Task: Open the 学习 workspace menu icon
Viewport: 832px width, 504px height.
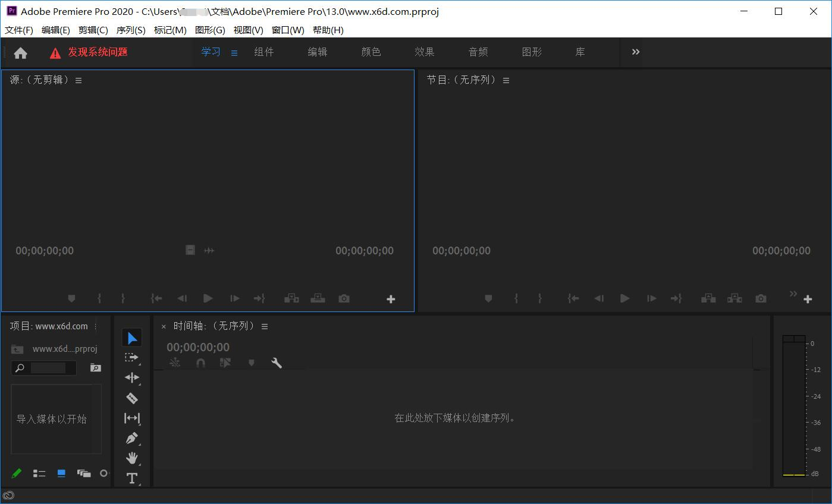Action: click(x=234, y=53)
